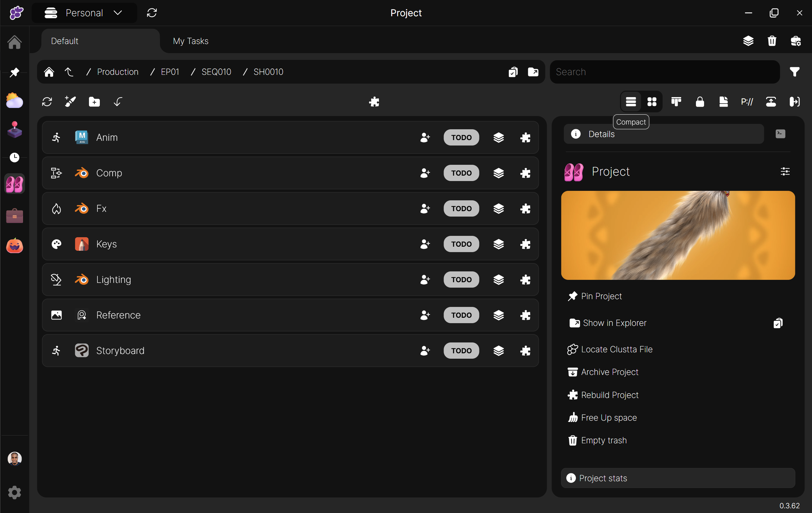Click the assign user icon on the Fx row

tap(425, 208)
